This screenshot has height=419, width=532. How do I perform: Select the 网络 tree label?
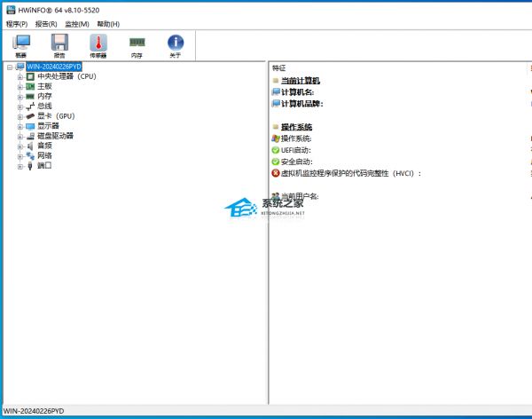(44, 155)
